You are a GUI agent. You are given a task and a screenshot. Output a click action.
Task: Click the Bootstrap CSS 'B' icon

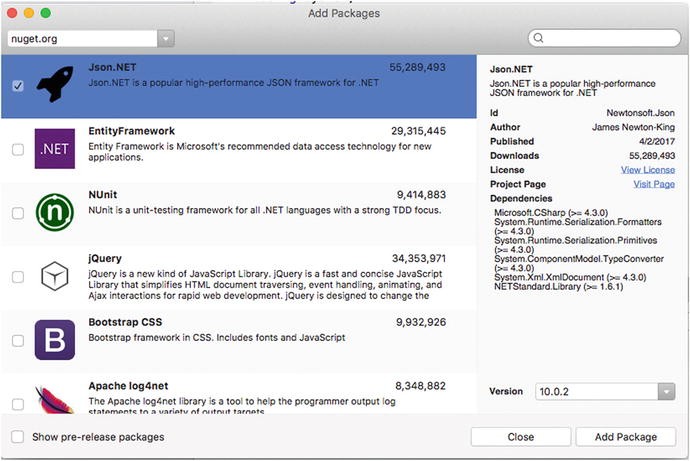55,340
